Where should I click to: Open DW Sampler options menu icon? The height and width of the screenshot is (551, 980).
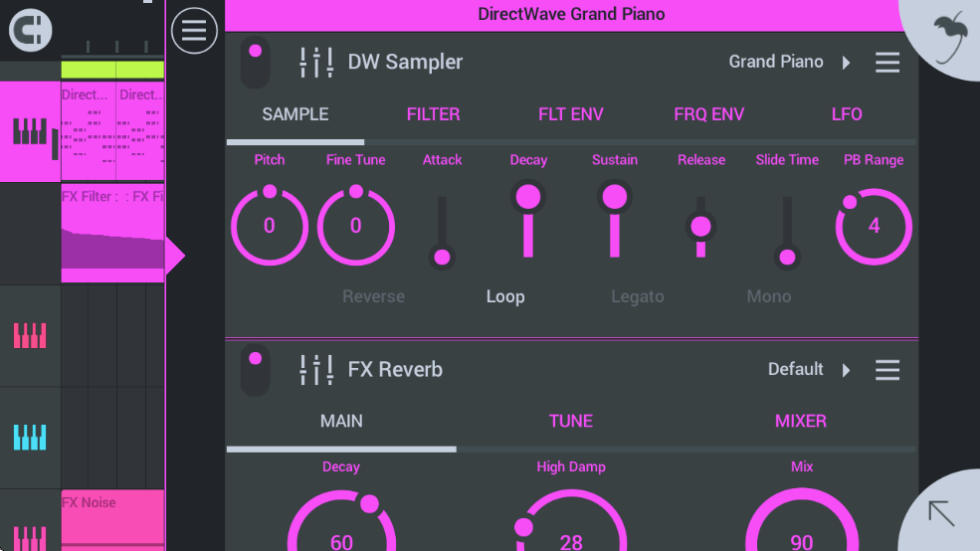point(886,62)
